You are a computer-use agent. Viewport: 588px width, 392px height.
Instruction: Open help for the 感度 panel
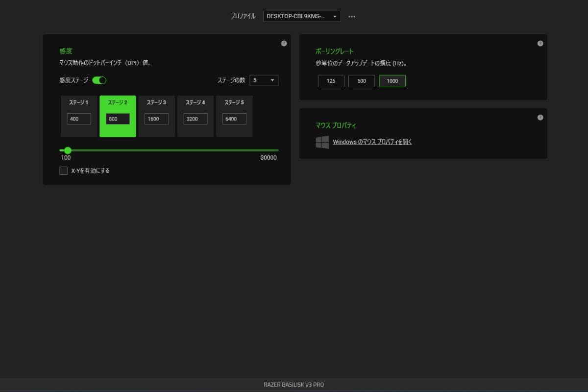tap(284, 43)
